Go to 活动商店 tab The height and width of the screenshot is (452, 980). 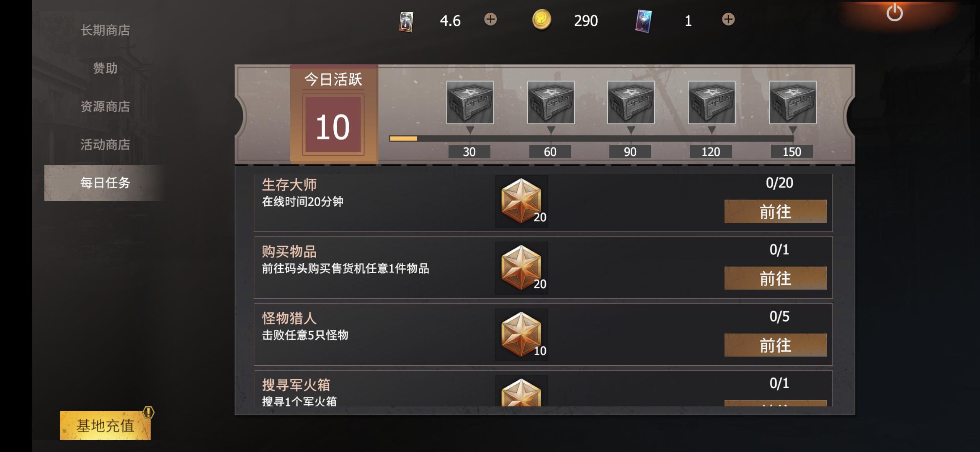point(105,144)
